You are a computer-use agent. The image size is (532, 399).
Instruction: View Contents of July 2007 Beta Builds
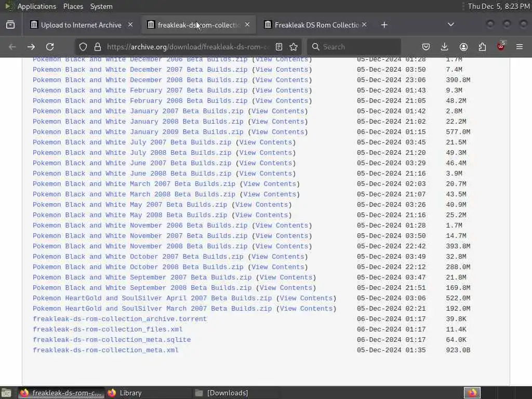coord(265,142)
